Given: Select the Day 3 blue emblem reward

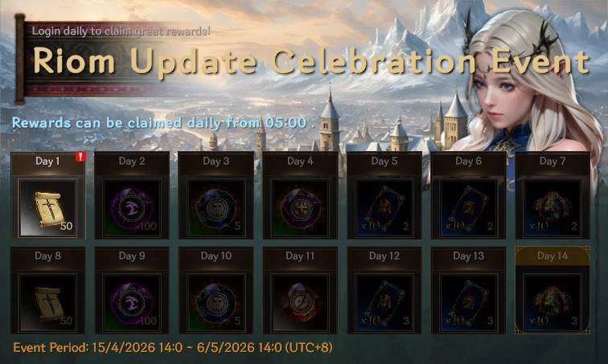Looking at the screenshot, I should tap(216, 208).
